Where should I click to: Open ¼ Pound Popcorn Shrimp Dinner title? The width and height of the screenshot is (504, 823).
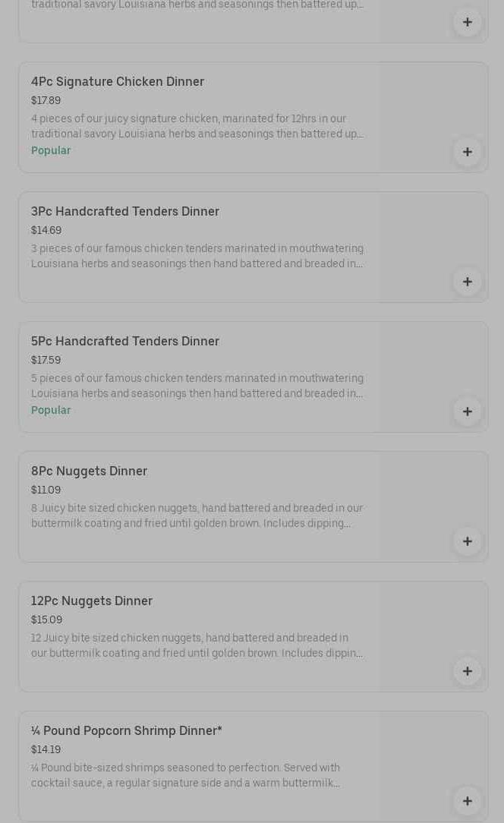tap(127, 730)
